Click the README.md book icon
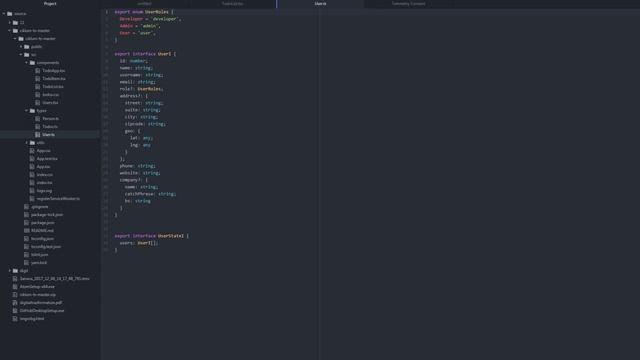The width and height of the screenshot is (640, 360). tap(26, 231)
